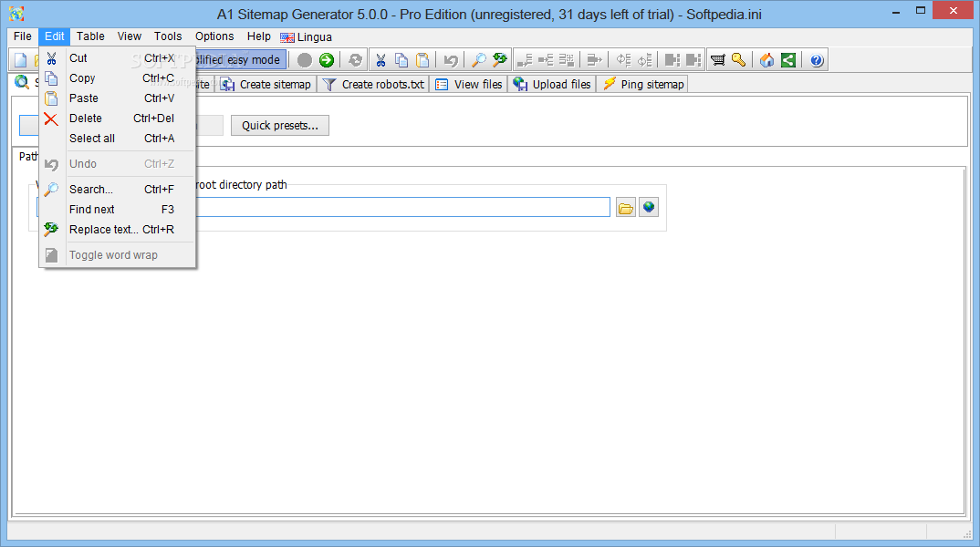
Task: Click the green share icon
Action: click(788, 60)
